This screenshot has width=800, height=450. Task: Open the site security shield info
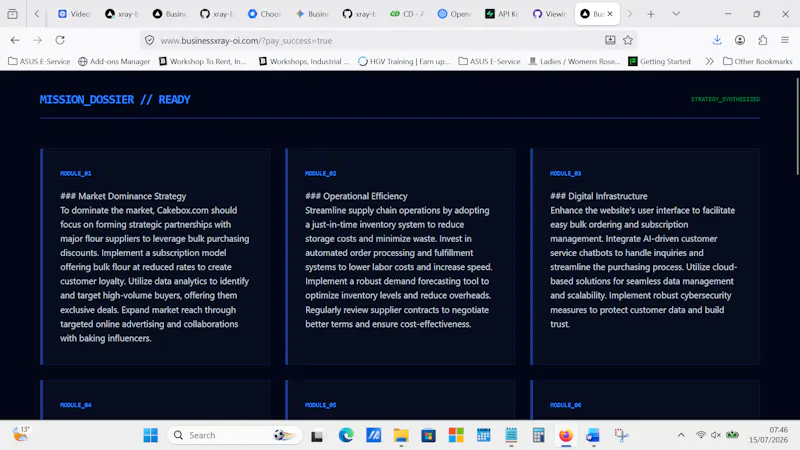tap(149, 40)
